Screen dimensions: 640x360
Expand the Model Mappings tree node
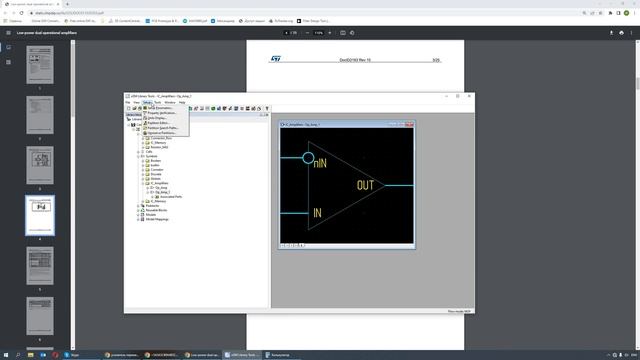click(138, 219)
